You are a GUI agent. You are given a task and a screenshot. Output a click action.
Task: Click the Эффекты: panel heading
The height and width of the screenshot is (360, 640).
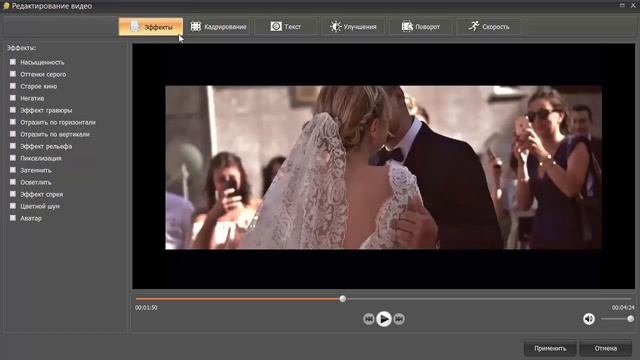point(22,48)
